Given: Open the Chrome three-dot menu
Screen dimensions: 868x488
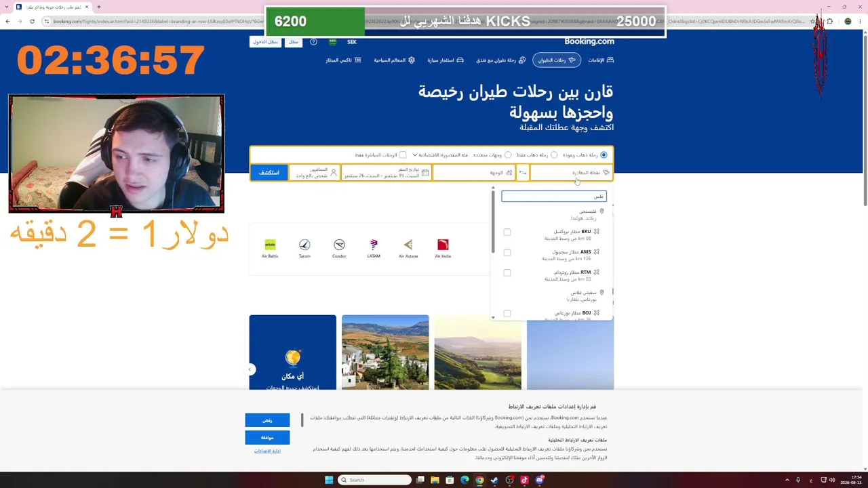Looking at the screenshot, I should pyautogui.click(x=860, y=21).
